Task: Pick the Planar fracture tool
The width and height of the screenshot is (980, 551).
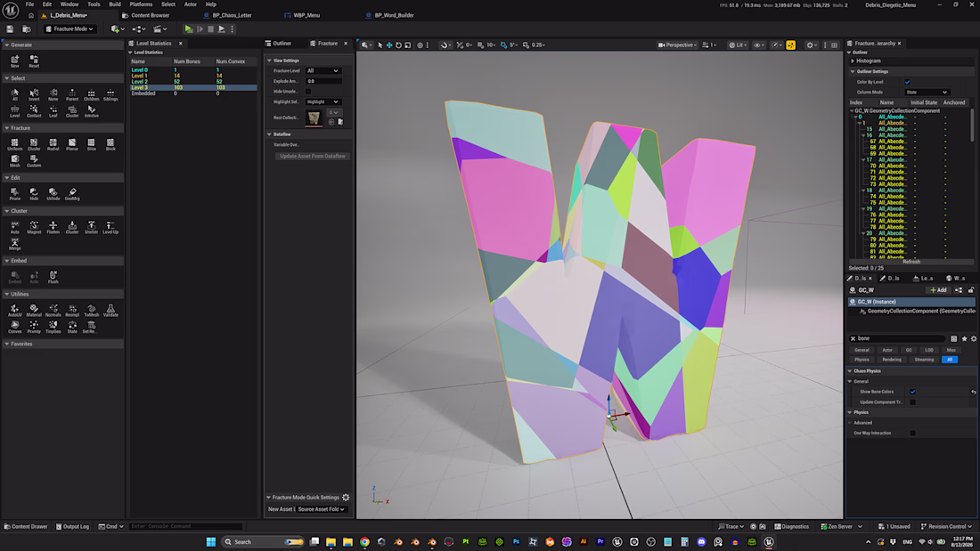Action: pyautogui.click(x=72, y=144)
